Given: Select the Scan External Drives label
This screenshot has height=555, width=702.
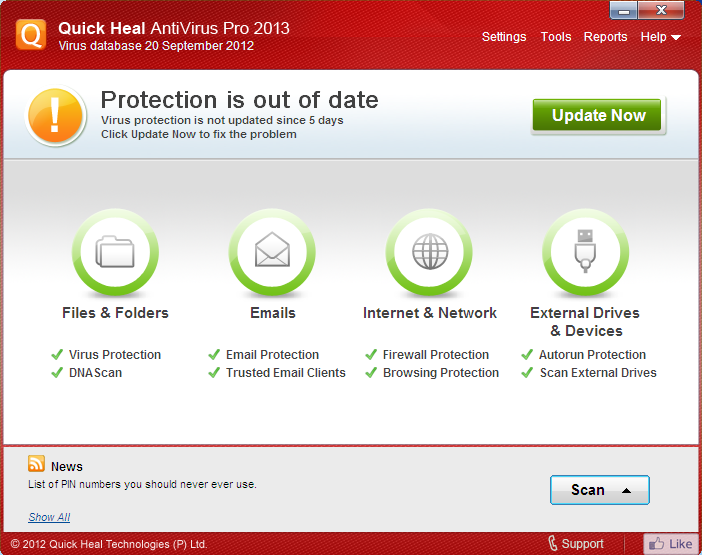Looking at the screenshot, I should pyautogui.click(x=598, y=372).
